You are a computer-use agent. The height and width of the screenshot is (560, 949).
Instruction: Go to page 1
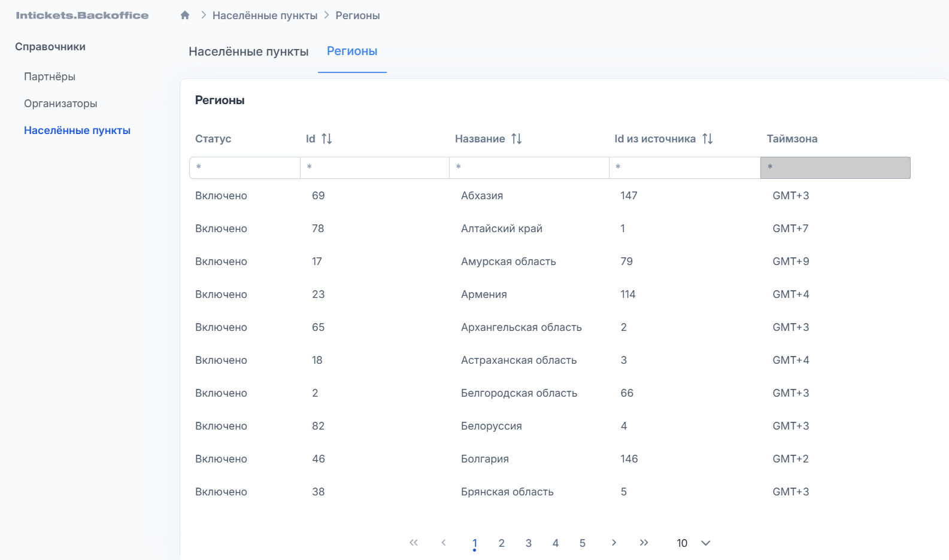click(x=475, y=543)
